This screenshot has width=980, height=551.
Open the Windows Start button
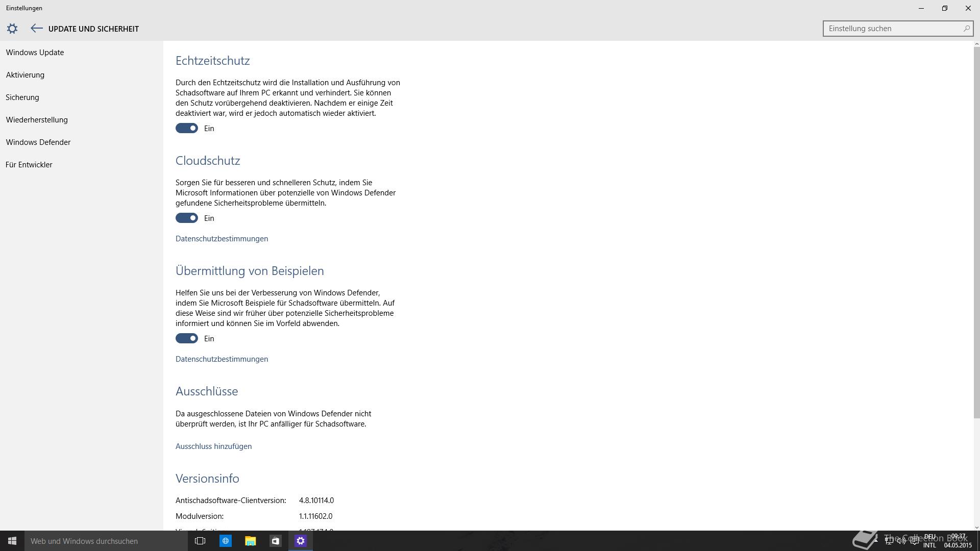(x=12, y=541)
